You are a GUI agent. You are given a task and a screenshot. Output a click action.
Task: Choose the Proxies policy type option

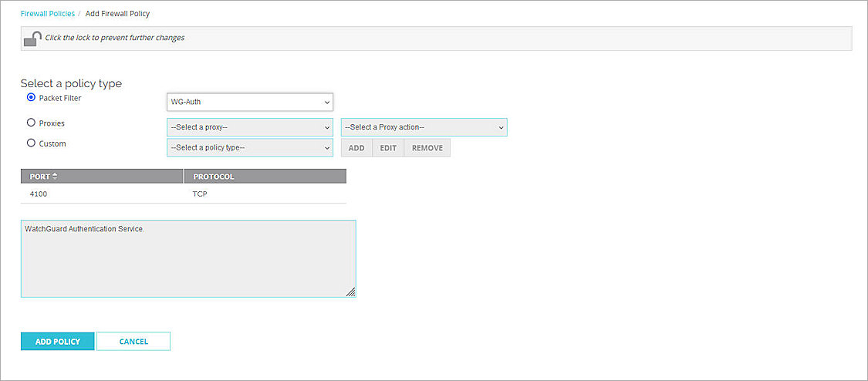[32, 123]
